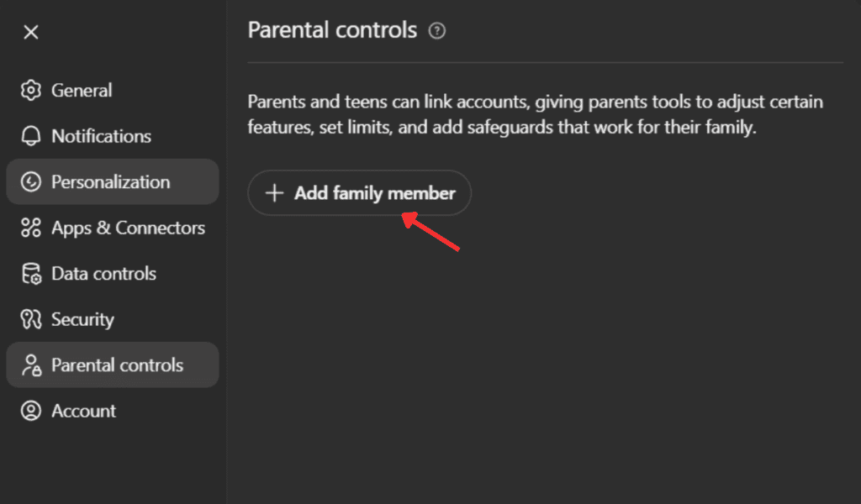
Task: Click the General gear icon
Action: point(31,91)
